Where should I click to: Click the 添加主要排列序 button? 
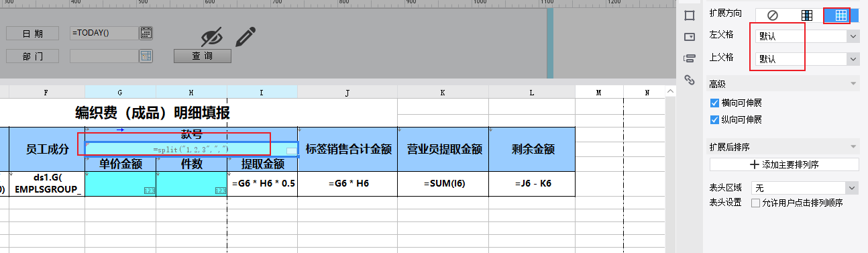click(x=784, y=164)
